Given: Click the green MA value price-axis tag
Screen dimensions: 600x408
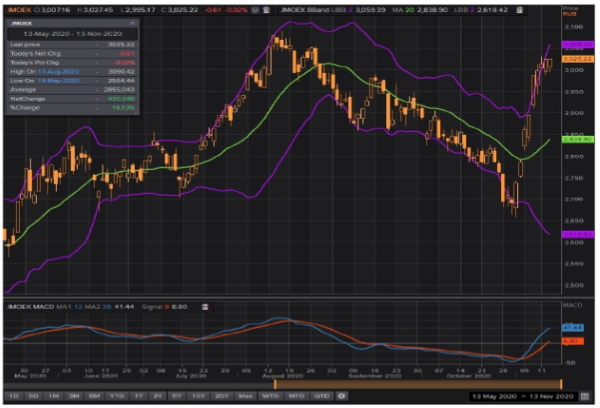Looking at the screenshot, I should (573, 140).
